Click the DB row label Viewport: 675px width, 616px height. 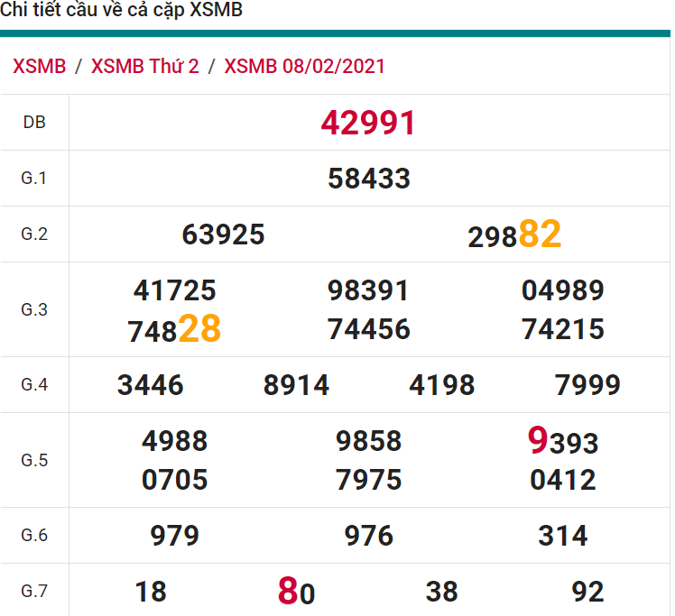click(34, 123)
